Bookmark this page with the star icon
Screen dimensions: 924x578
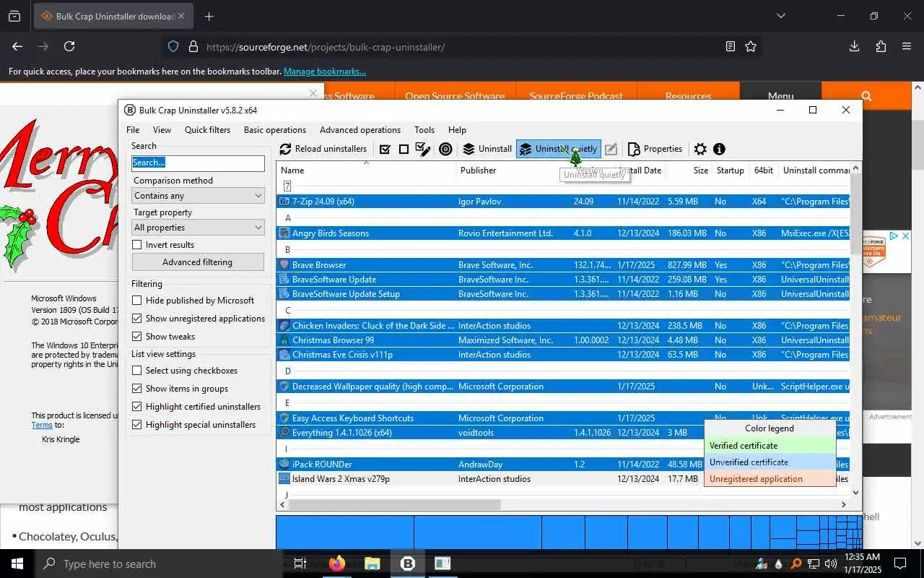[x=751, y=46]
